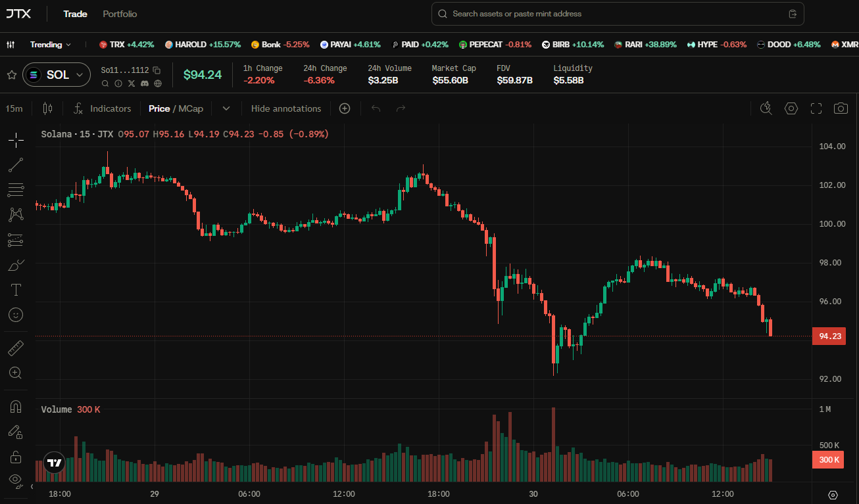Open the candlestick chart type menu
The height and width of the screenshot is (504, 859).
click(x=47, y=108)
